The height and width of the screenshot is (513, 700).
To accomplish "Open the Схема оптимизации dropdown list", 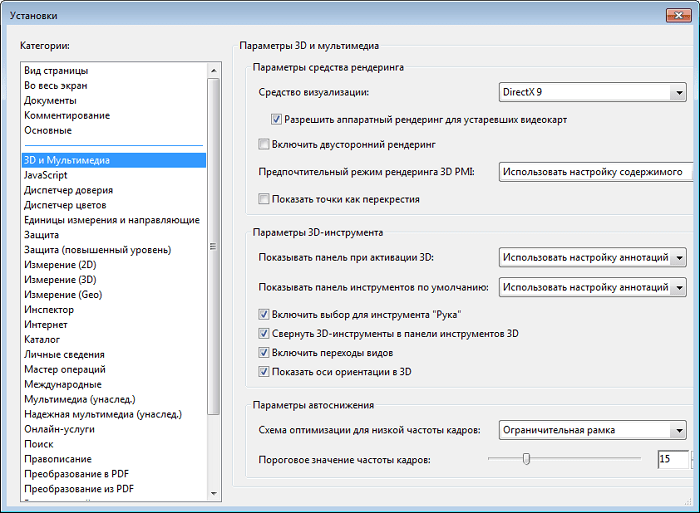I will pos(592,430).
